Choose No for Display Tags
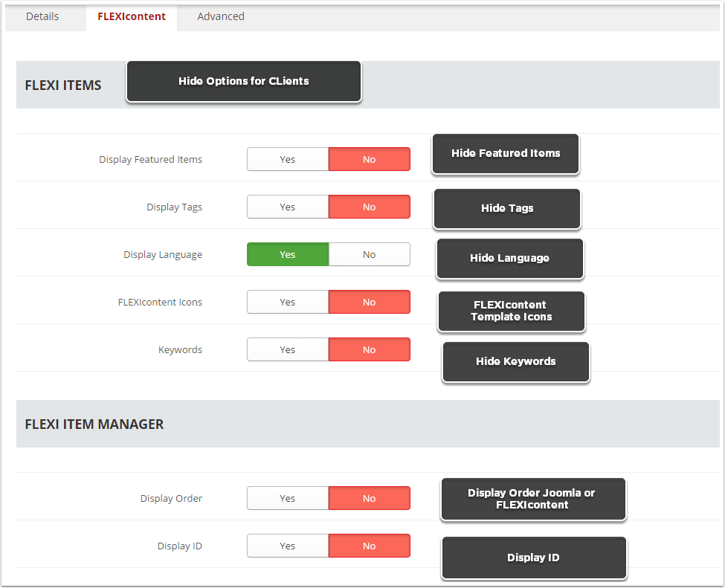Viewport: 725px width, 588px height. (x=370, y=207)
